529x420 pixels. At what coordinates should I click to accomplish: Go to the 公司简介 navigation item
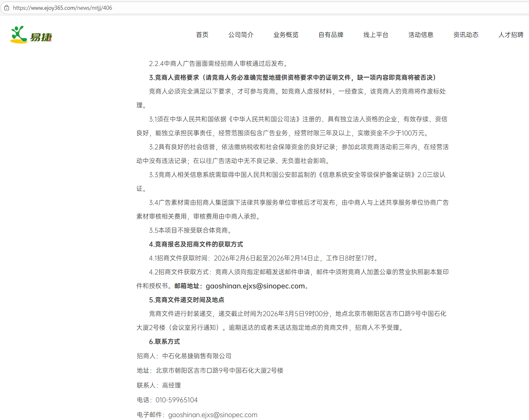[x=241, y=35]
